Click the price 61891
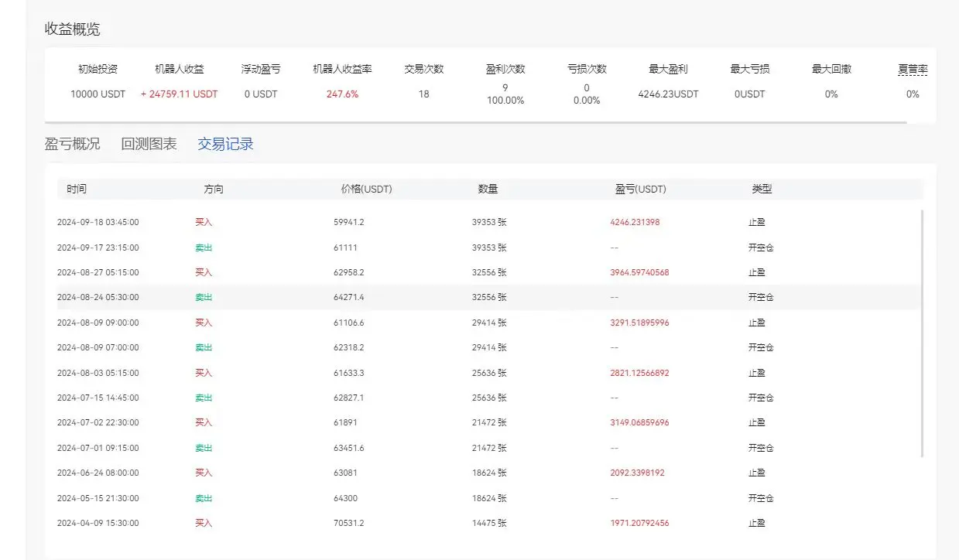Screen dimensions: 959x560 pyautogui.click(x=345, y=422)
